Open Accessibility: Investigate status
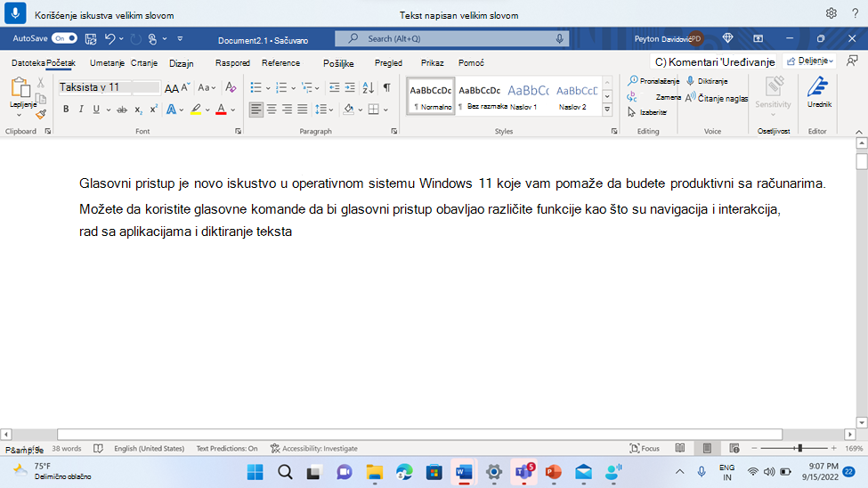868x488 pixels. click(314, 449)
